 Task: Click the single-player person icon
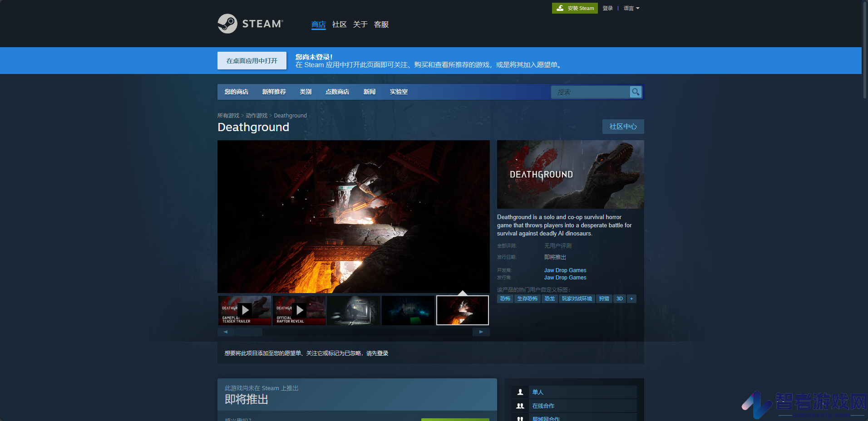pyautogui.click(x=520, y=392)
